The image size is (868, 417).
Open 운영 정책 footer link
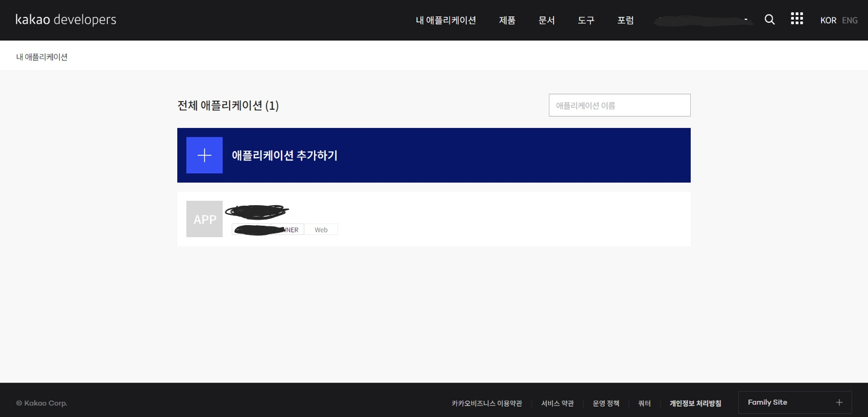click(x=606, y=403)
